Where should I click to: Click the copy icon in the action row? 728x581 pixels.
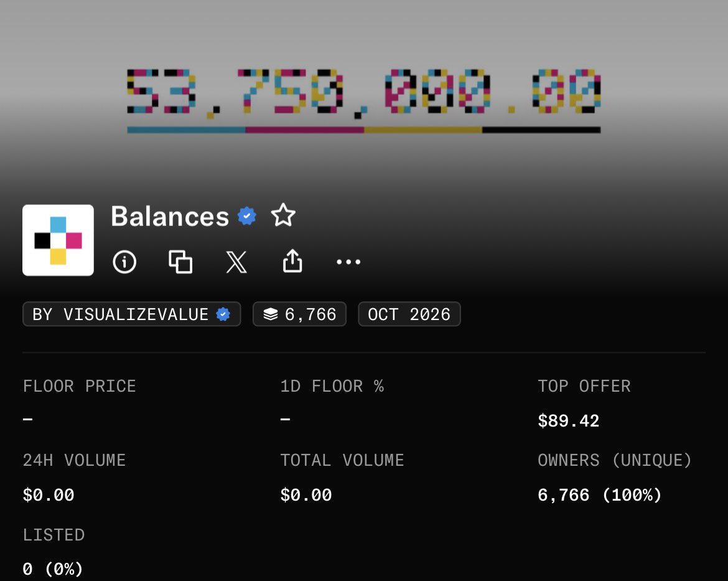click(x=180, y=262)
